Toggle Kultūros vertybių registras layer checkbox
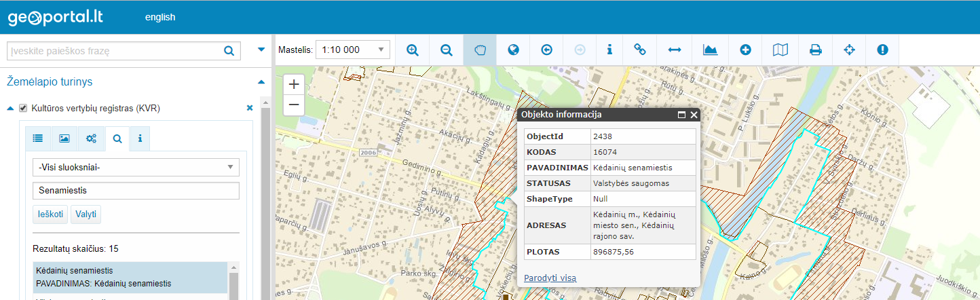The width and height of the screenshot is (980, 300). 23,108
